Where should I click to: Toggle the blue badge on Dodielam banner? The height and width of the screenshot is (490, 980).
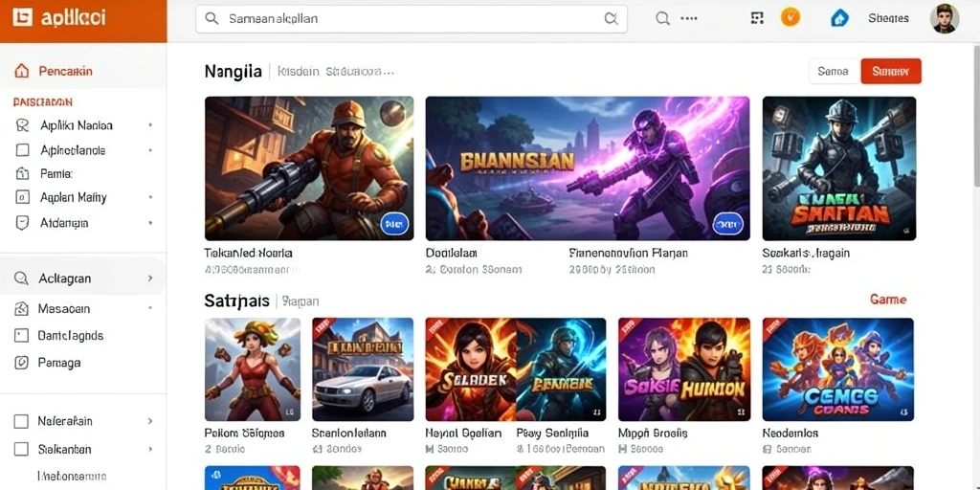click(x=728, y=222)
